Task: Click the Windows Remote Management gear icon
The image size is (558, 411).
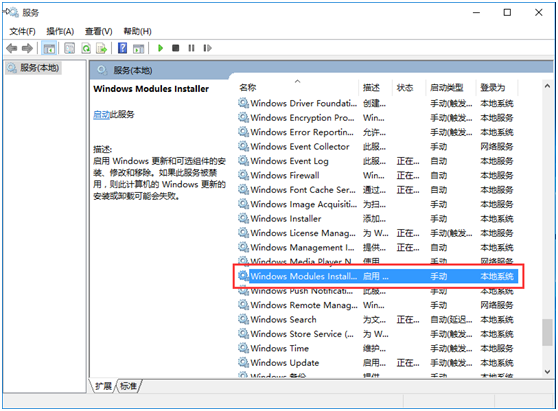Action: (x=243, y=305)
